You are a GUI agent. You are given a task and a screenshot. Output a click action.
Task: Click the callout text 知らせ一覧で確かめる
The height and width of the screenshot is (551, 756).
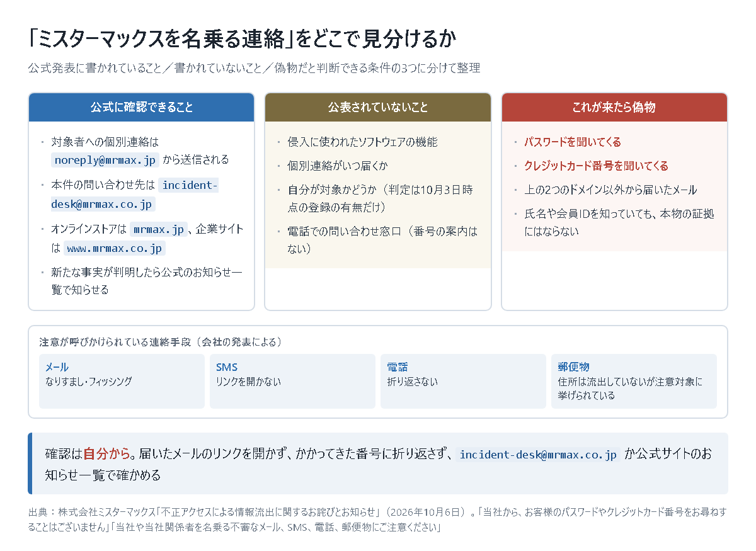[x=103, y=475]
